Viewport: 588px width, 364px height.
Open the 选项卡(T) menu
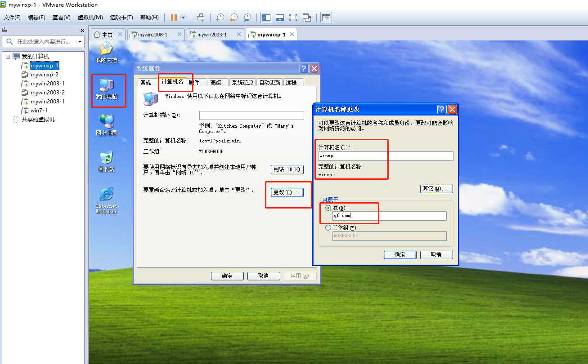coord(121,18)
